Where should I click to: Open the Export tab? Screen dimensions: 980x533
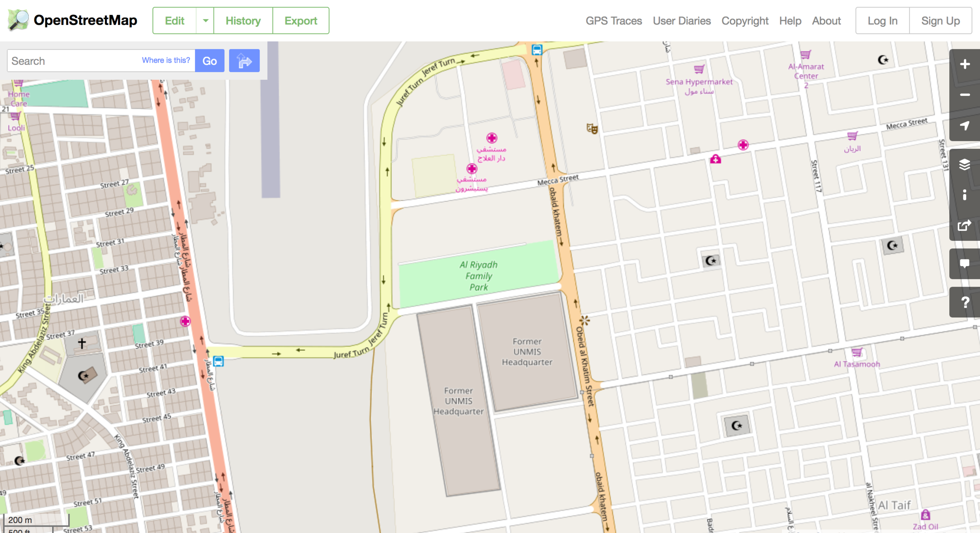tap(301, 21)
